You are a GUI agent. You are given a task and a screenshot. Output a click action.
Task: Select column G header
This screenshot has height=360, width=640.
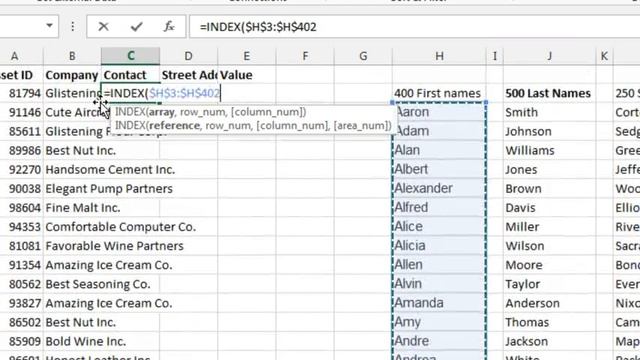tap(363, 56)
